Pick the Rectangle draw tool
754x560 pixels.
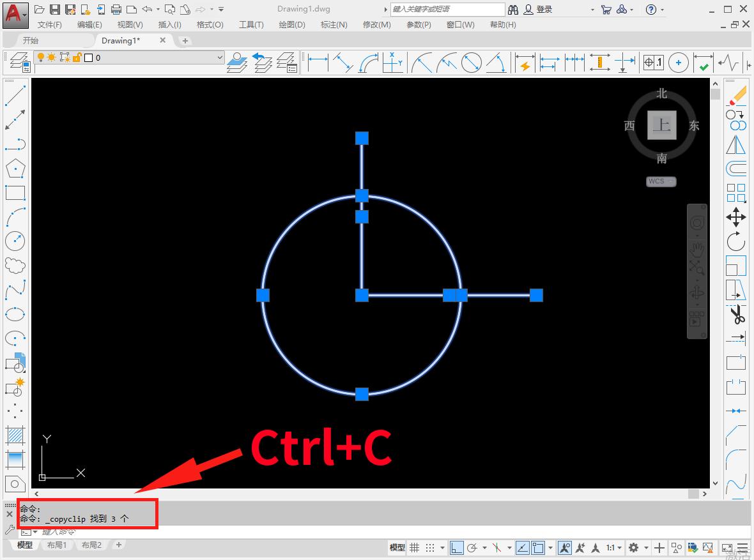pyautogui.click(x=15, y=193)
